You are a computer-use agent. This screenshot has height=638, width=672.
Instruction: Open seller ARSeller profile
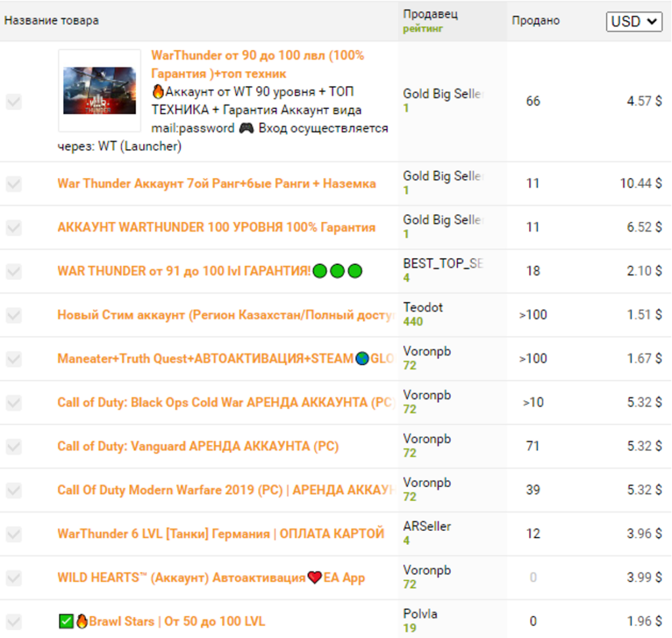427,526
